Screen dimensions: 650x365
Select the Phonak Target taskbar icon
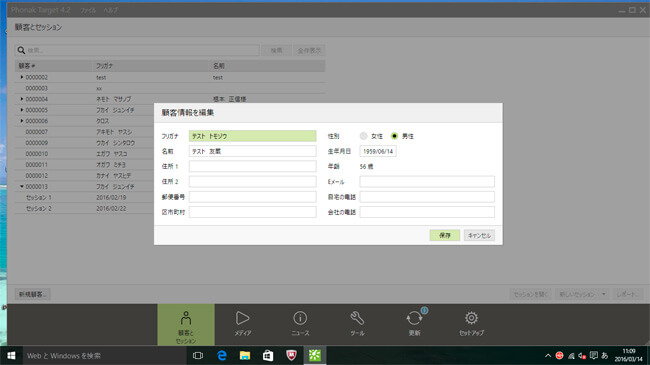[x=315, y=355]
